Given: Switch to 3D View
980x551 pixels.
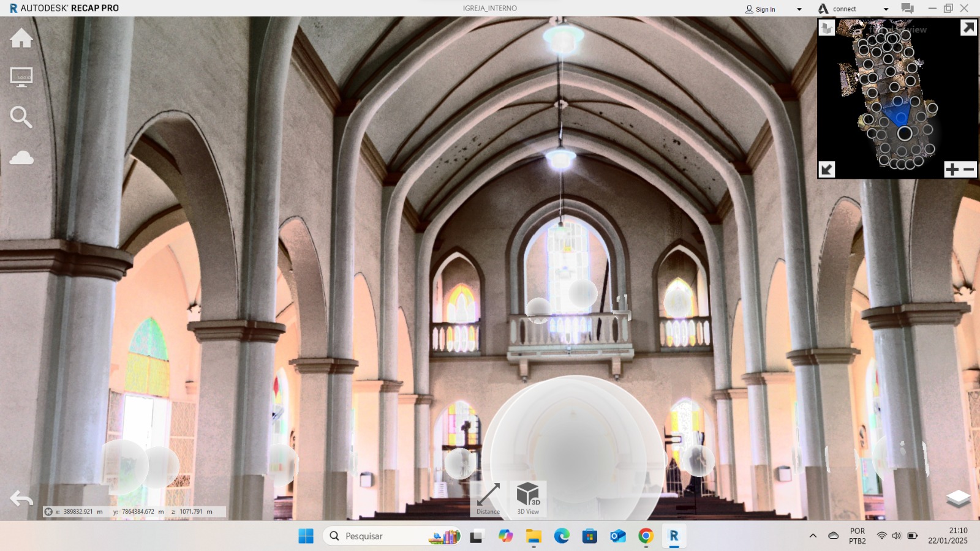Looking at the screenshot, I should (x=528, y=498).
